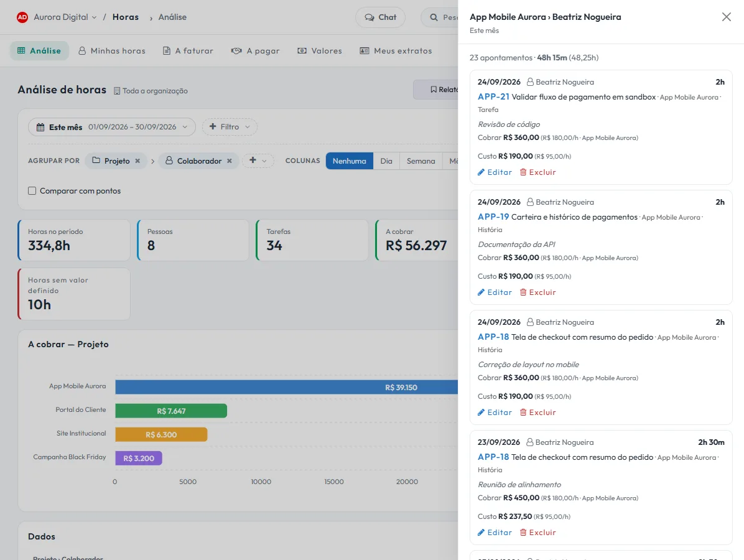The width and height of the screenshot is (744, 560).
Task: Open APP-18 link in Reunião de alinhamento entry
Action: tap(493, 457)
